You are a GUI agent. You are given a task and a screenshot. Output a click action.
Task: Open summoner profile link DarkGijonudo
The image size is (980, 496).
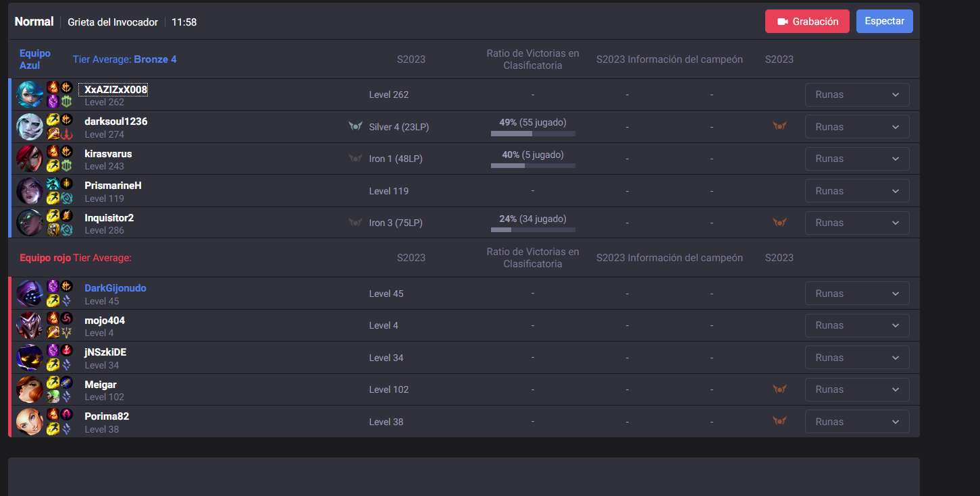click(x=115, y=288)
